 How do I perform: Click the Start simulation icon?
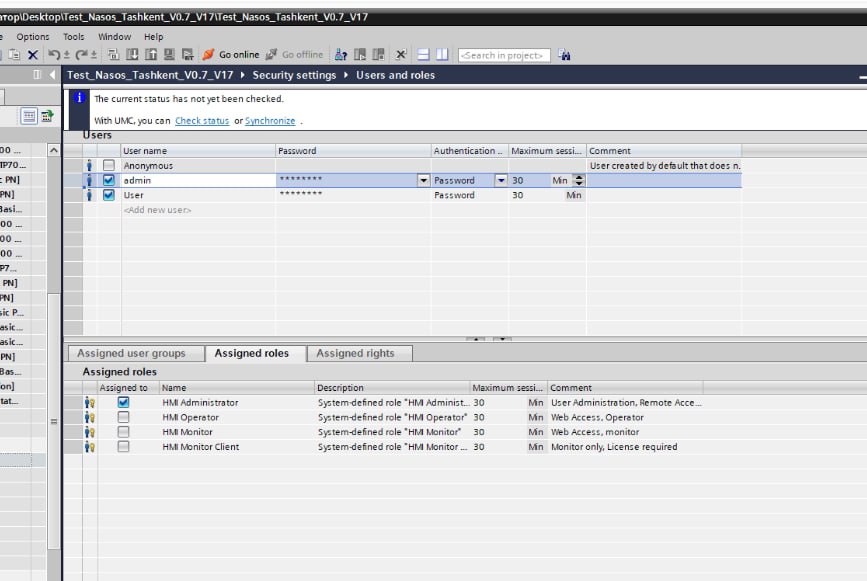click(169, 54)
